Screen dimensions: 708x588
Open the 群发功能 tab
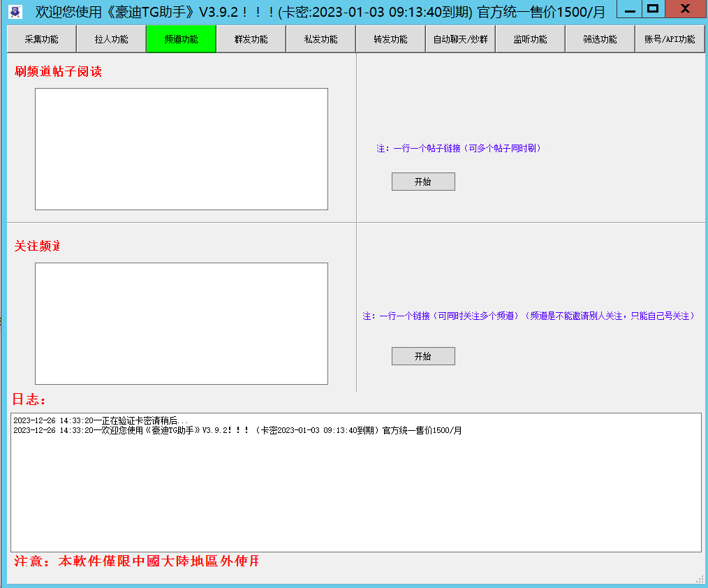tap(251, 39)
